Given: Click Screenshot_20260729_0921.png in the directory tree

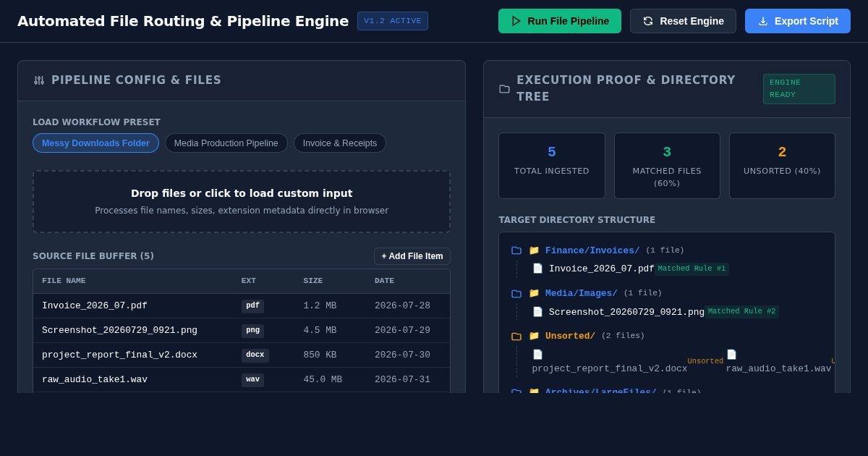Looking at the screenshot, I should [626, 312].
